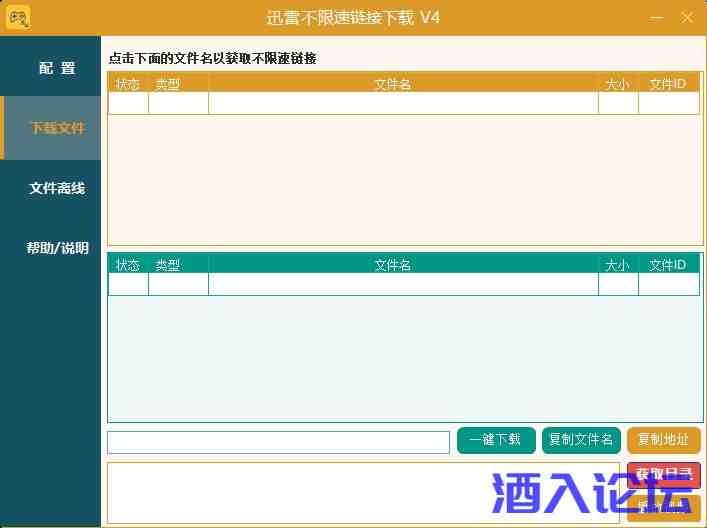This screenshot has height=528, width=707.
Task: Open the 配置 settings tab
Action: [x=50, y=68]
